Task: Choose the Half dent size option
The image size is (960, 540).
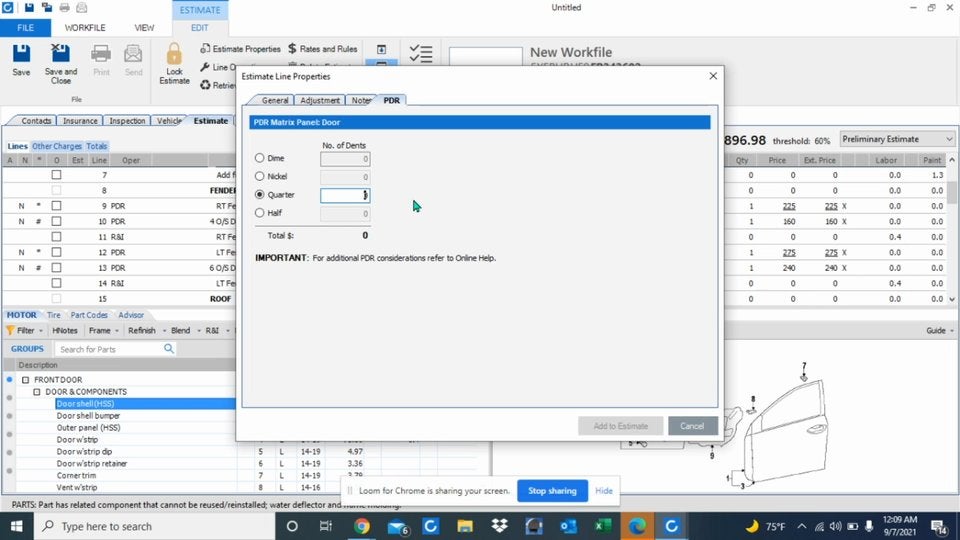Action: pyautogui.click(x=260, y=213)
